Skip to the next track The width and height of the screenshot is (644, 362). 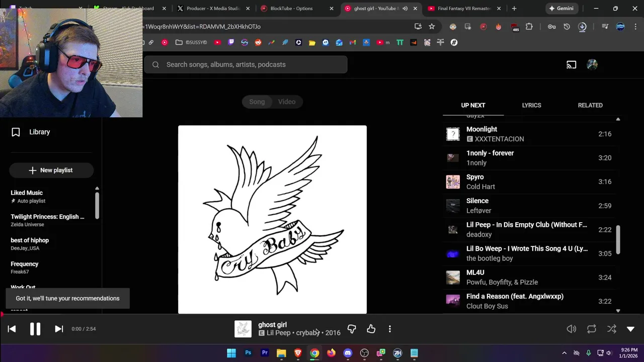point(59,329)
